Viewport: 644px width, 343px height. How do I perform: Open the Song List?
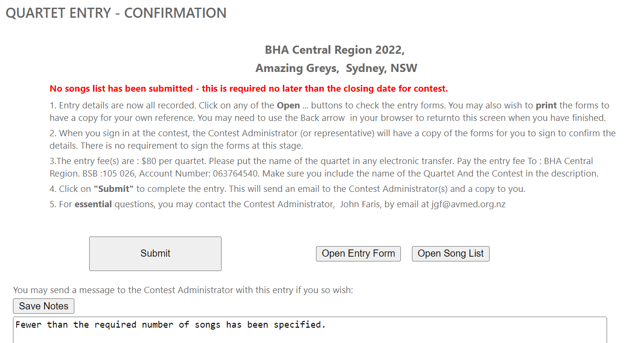[x=450, y=253]
